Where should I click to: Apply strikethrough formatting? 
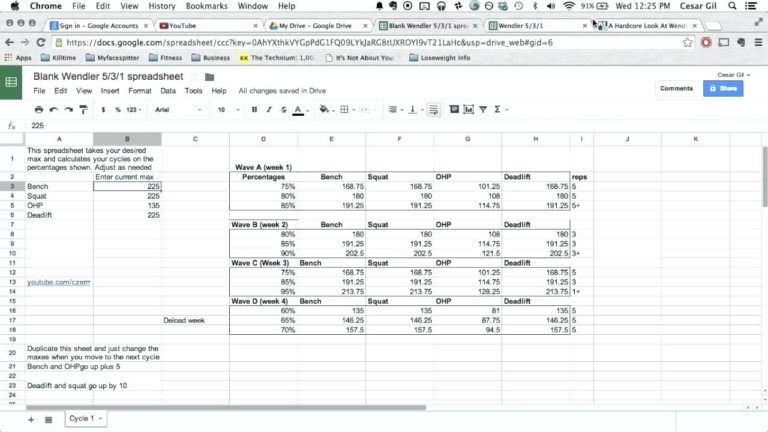(x=283, y=110)
